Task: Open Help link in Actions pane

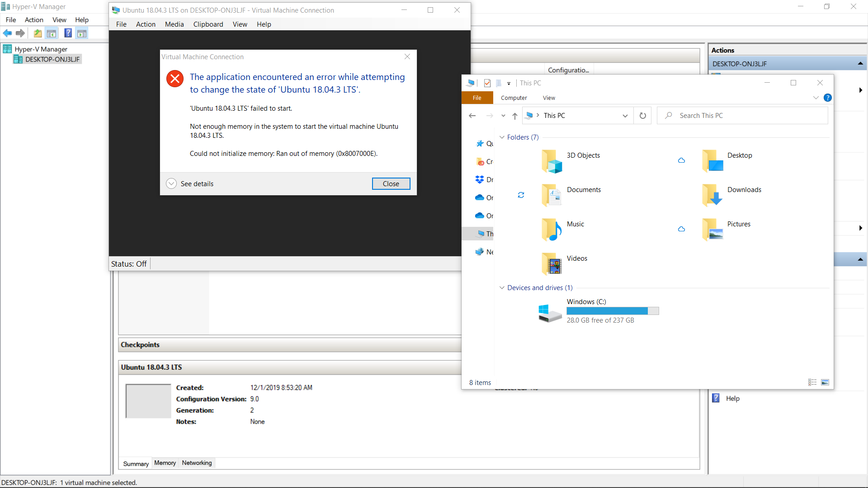Action: click(x=732, y=398)
